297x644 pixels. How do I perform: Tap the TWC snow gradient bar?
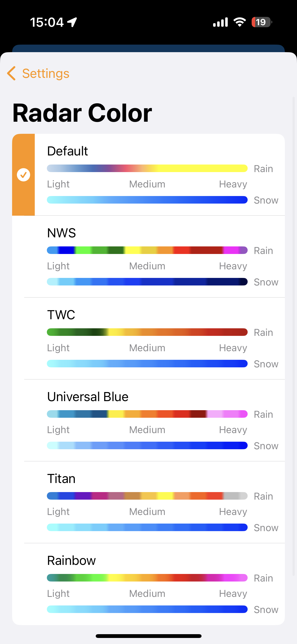click(x=147, y=364)
